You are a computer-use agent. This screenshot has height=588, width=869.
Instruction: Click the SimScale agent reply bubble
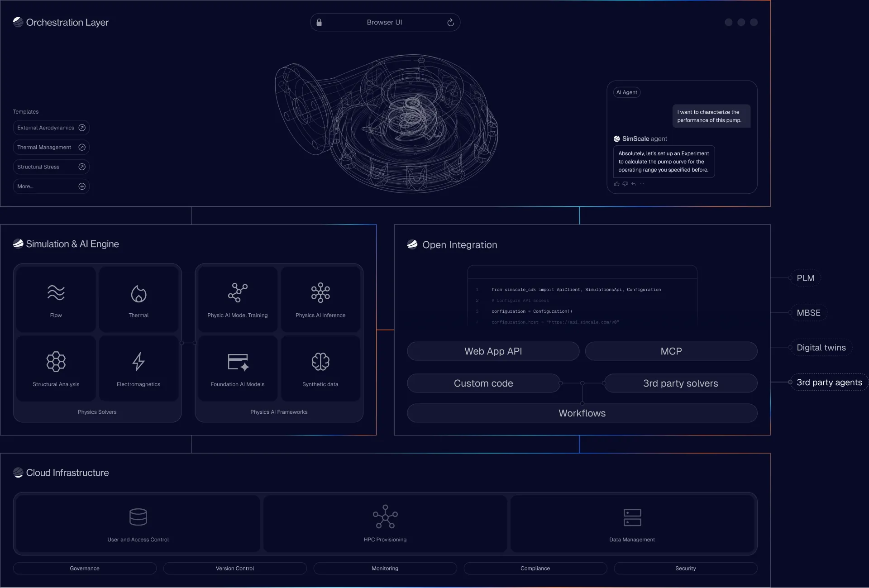(x=664, y=162)
